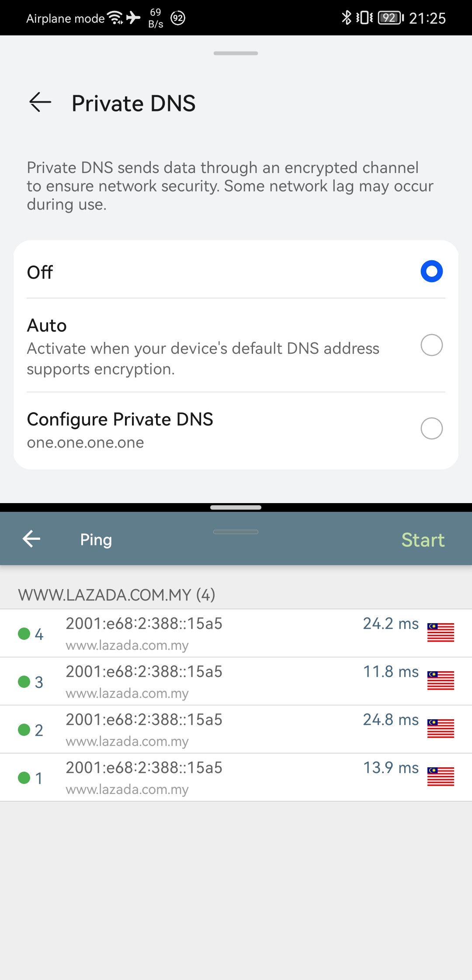Screen dimensions: 472x980
Task: Tap the split-screen divider handle
Action: pyautogui.click(x=236, y=507)
